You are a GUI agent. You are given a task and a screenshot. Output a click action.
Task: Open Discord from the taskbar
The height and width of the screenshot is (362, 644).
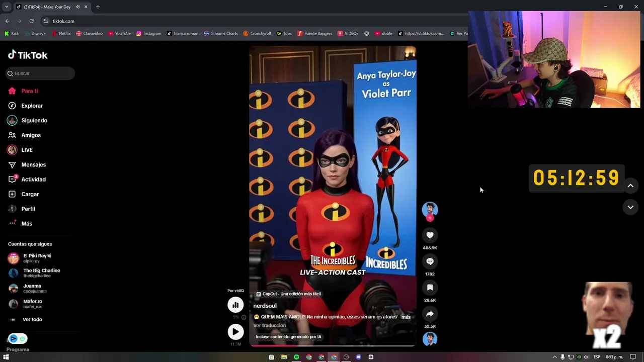(x=358, y=357)
